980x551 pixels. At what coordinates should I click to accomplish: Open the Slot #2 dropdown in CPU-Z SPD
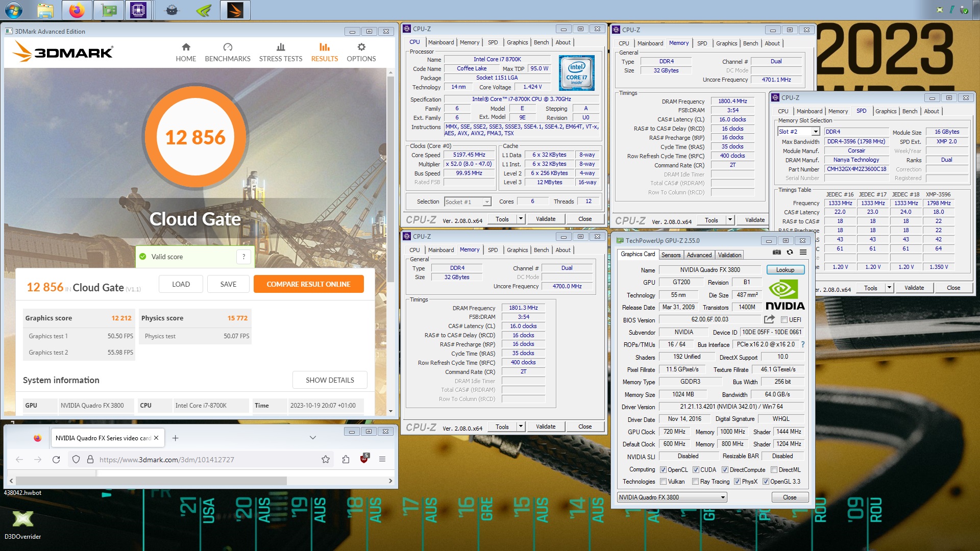[x=799, y=132]
